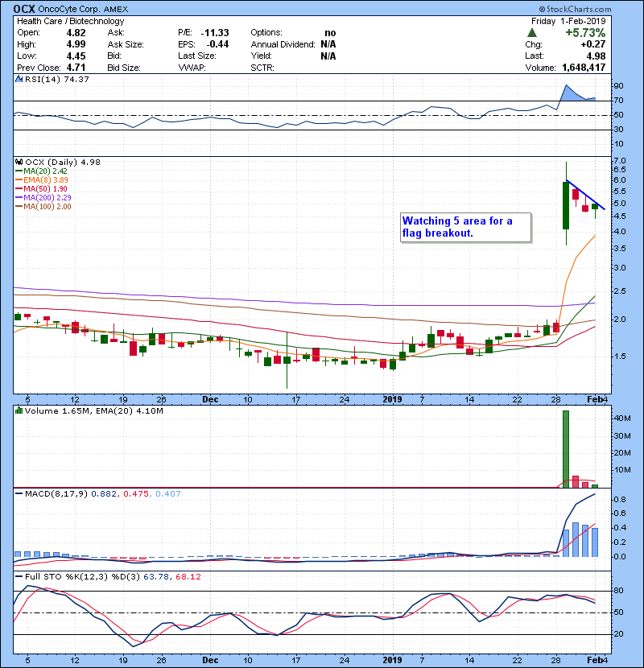
Task: Click the Volume 1.65M, EMA(20) 4.10M label
Action: [x=93, y=411]
